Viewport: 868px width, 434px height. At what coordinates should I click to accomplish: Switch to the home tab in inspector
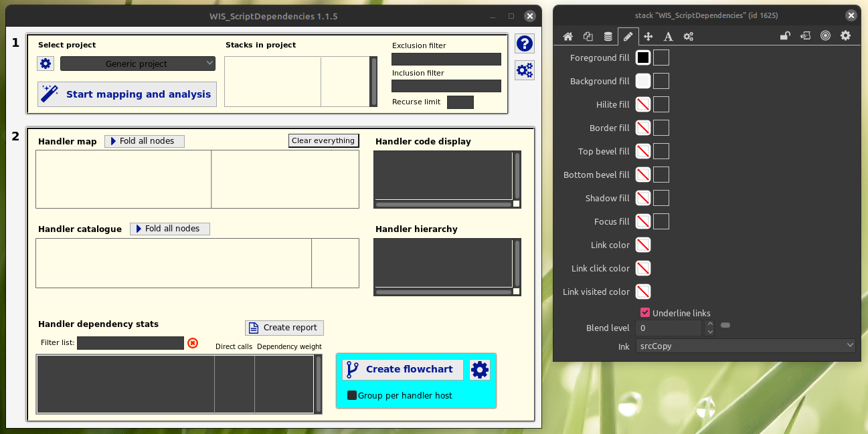568,36
